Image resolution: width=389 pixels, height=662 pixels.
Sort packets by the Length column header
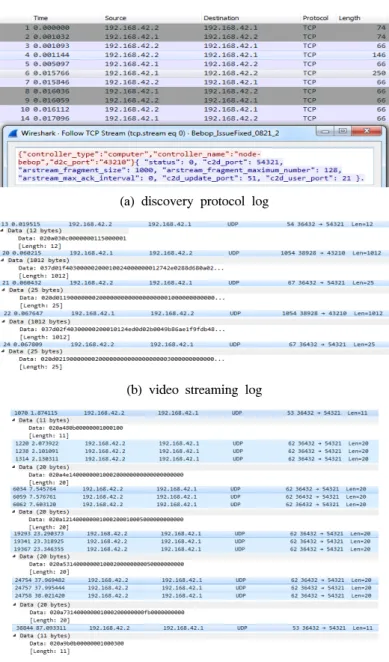(349, 18)
